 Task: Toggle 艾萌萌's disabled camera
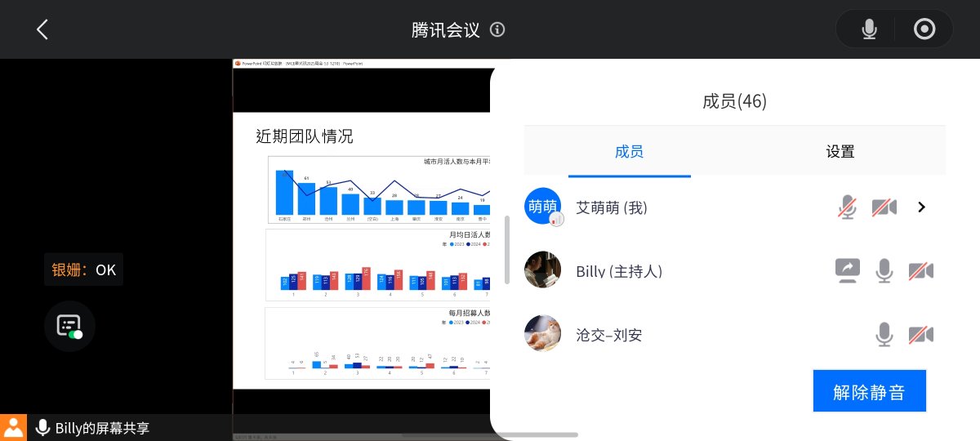click(x=884, y=207)
